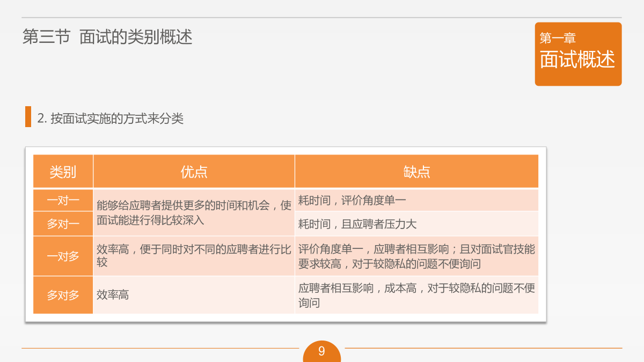Click the orange bullet bar beside subtitle
Image resolution: width=644 pixels, height=362 pixels.
click(x=28, y=117)
